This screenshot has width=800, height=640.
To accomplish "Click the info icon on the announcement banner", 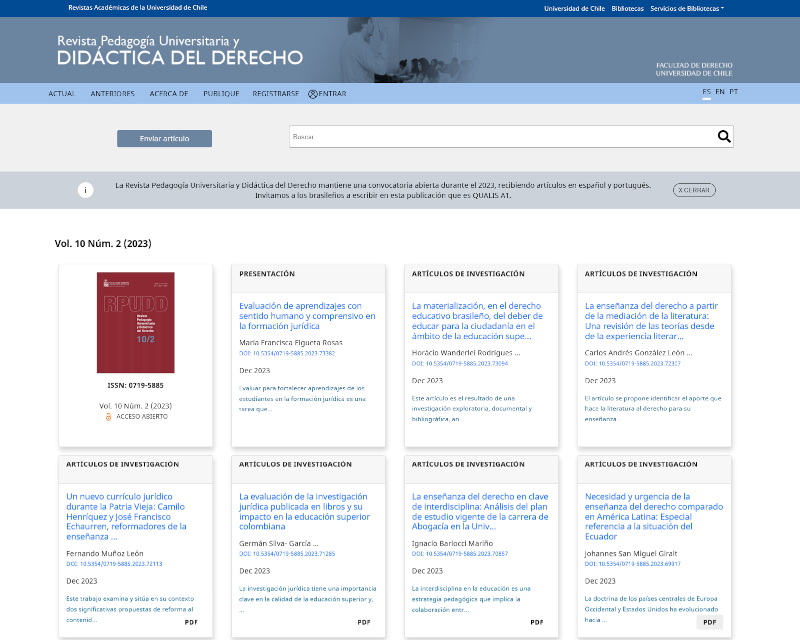I will pos(83,187).
